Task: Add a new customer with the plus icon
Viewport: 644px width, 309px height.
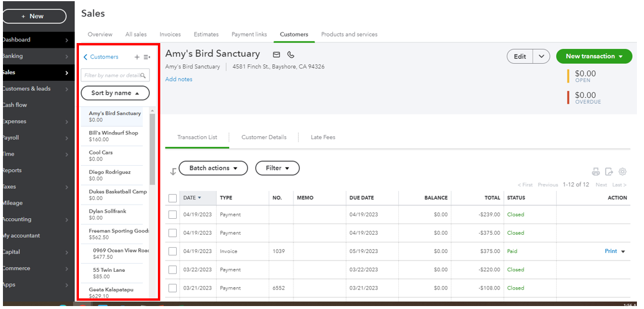Action: [137, 57]
